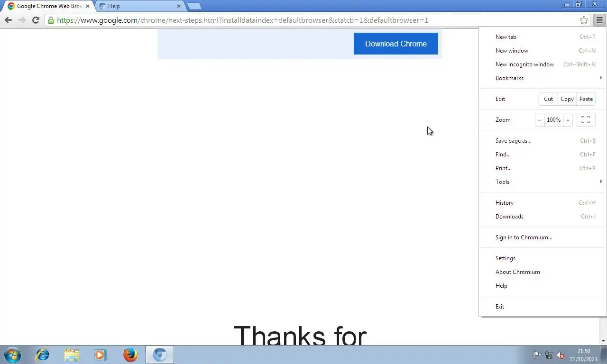Viewport: 607px width, 364px height.
Task: Close the Help tab
Action: pyautogui.click(x=179, y=6)
